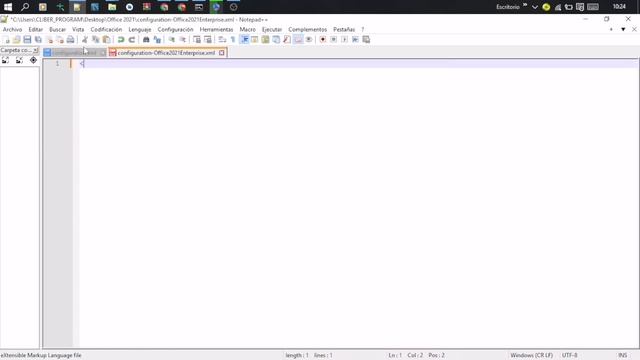Open the Codificación menu
The height and width of the screenshot is (360, 640).
click(106, 29)
